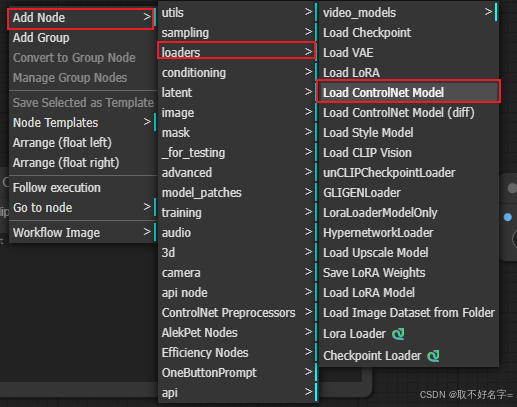This screenshot has height=407, width=517.
Task: Add a Load Checkpoint node
Action: click(409, 33)
